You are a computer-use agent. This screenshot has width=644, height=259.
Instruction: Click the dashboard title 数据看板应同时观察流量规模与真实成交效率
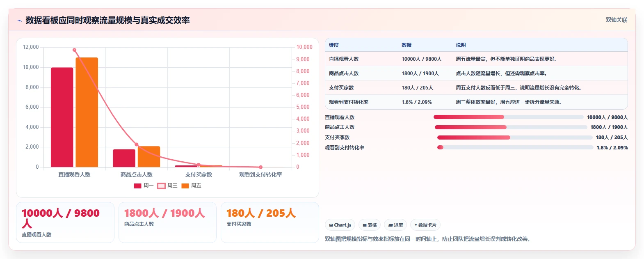107,20
